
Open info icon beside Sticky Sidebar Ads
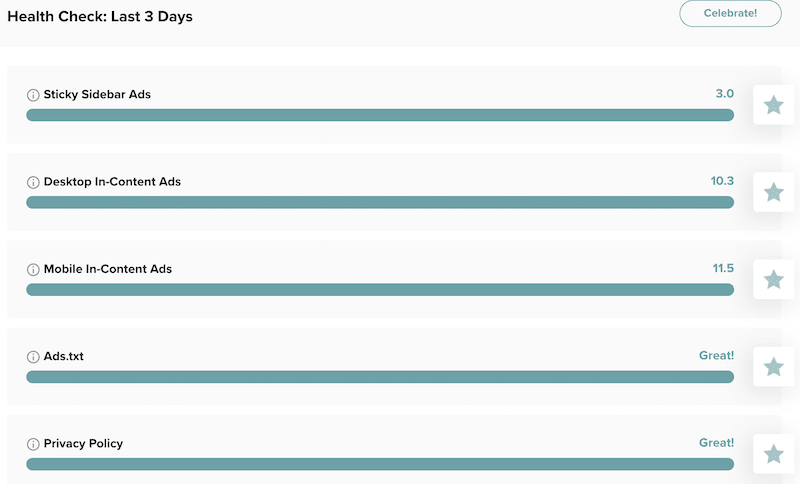33,95
